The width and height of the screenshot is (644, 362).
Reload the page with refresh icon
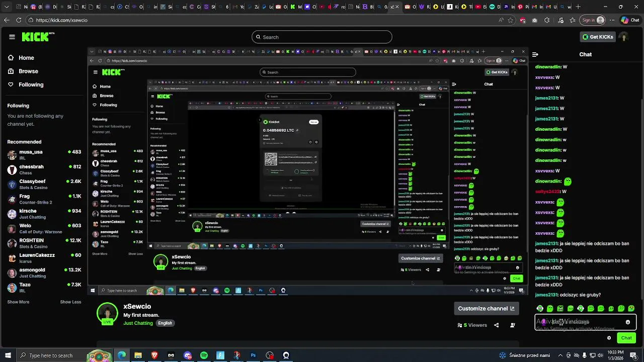(19, 20)
